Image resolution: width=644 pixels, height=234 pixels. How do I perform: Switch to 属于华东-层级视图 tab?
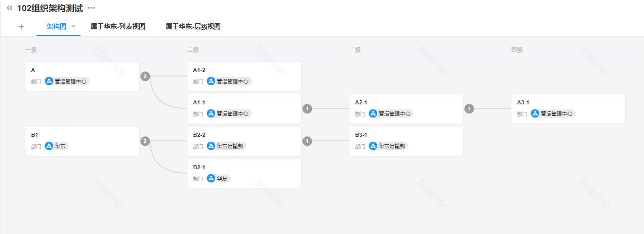193,27
